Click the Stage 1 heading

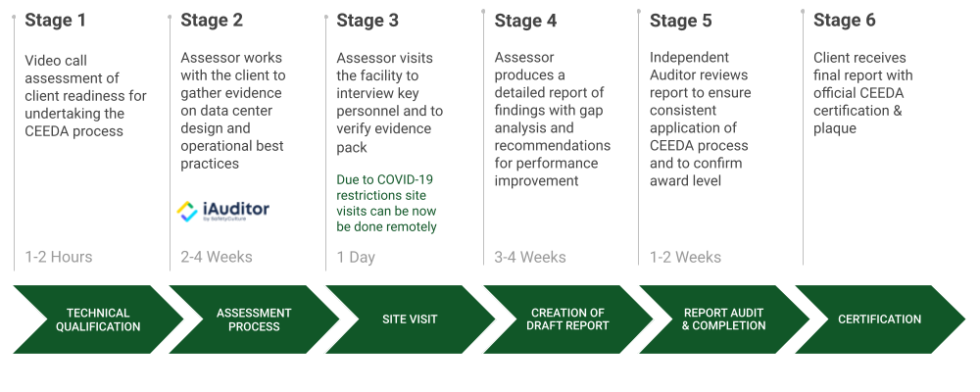(x=56, y=21)
